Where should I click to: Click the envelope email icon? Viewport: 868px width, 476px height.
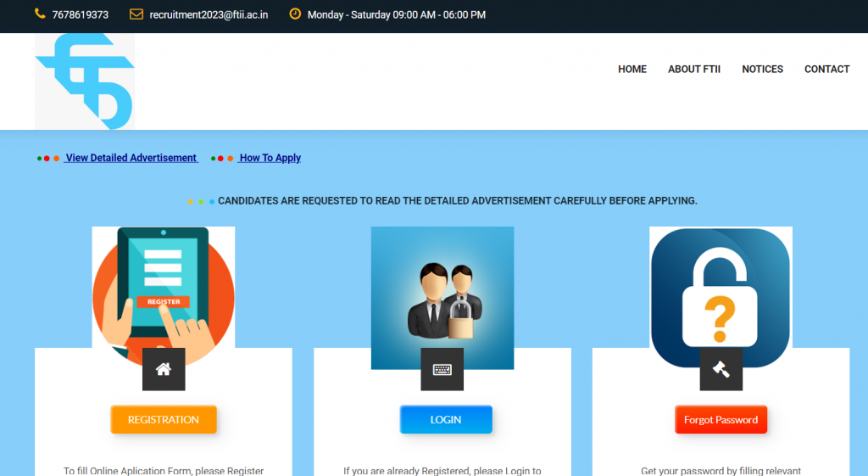coord(136,14)
